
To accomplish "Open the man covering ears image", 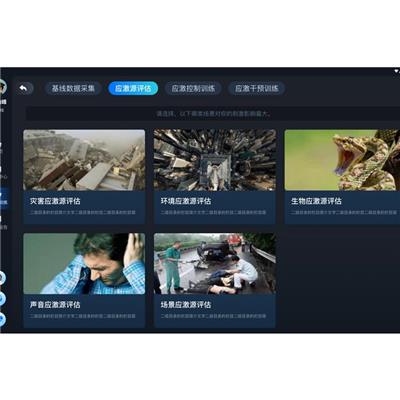I will pos(84,264).
